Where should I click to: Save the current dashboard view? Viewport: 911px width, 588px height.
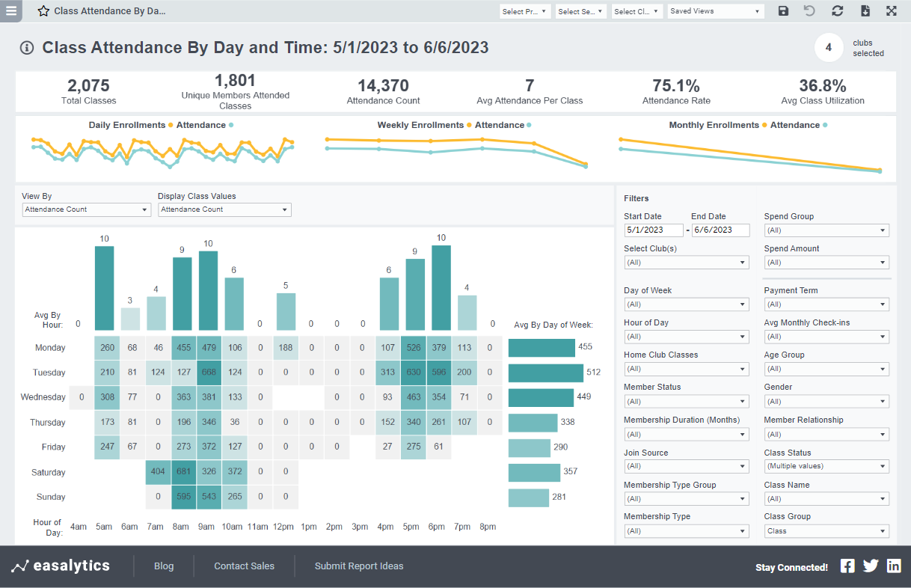coord(784,11)
